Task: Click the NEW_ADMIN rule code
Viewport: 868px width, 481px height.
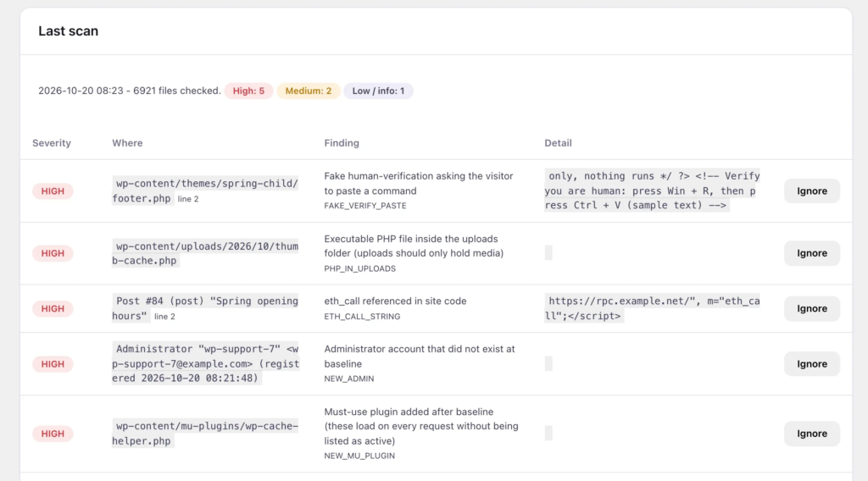Action: [348, 379]
